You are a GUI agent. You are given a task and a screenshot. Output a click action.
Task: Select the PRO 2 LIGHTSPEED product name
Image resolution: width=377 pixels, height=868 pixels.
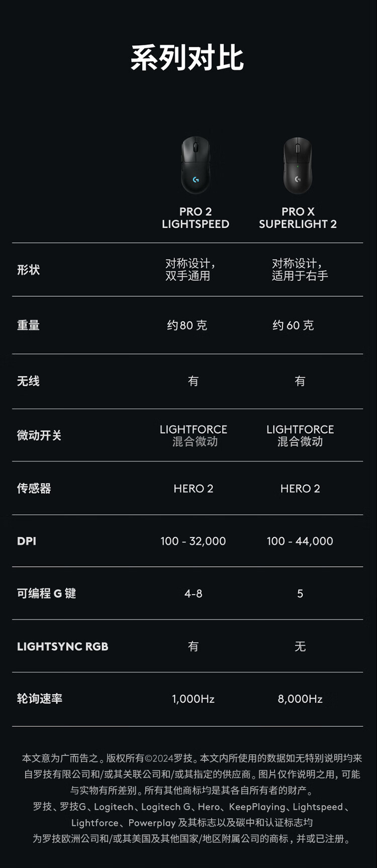point(196,218)
